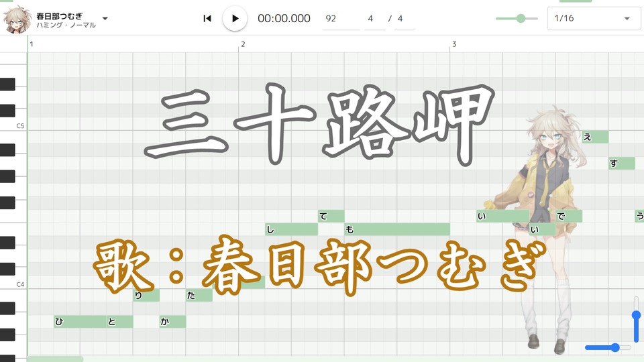Screen dimensions: 644x362
Task: Select the note labeled か
Action: coord(172,322)
